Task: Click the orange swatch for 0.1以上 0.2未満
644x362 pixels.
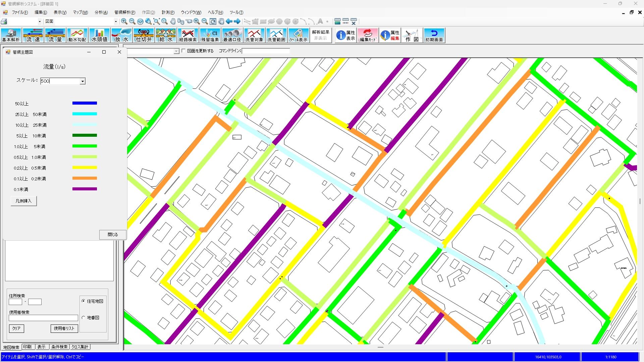Action: (85, 178)
